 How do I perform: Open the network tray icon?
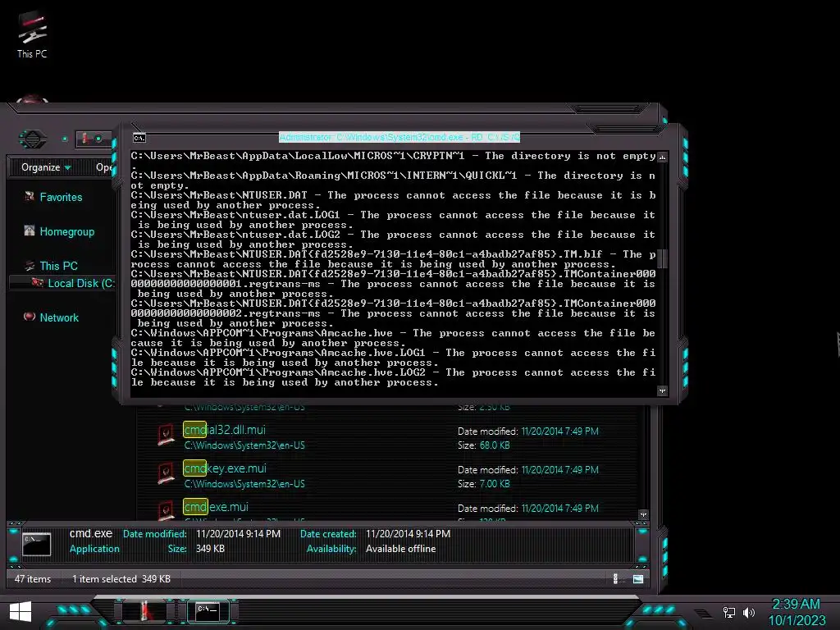[x=728, y=612]
